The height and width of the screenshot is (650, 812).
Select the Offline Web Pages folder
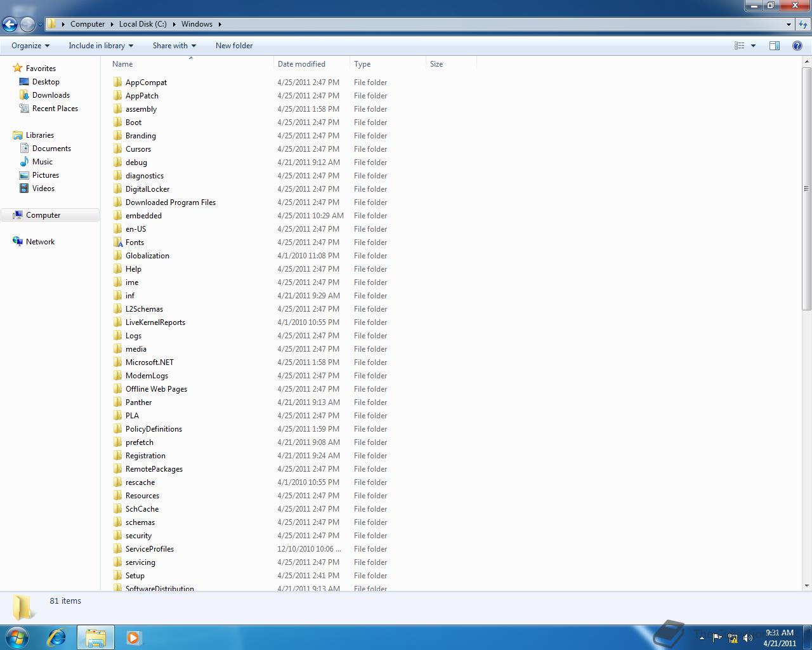(x=156, y=389)
